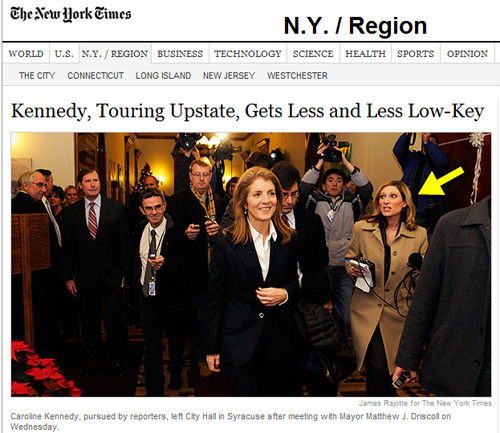The height and width of the screenshot is (433, 500).
Task: Select the N.Y. / REGION tab
Action: click(x=115, y=54)
